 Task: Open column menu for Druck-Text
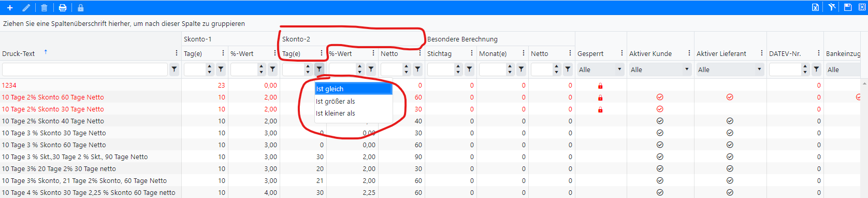pos(177,53)
